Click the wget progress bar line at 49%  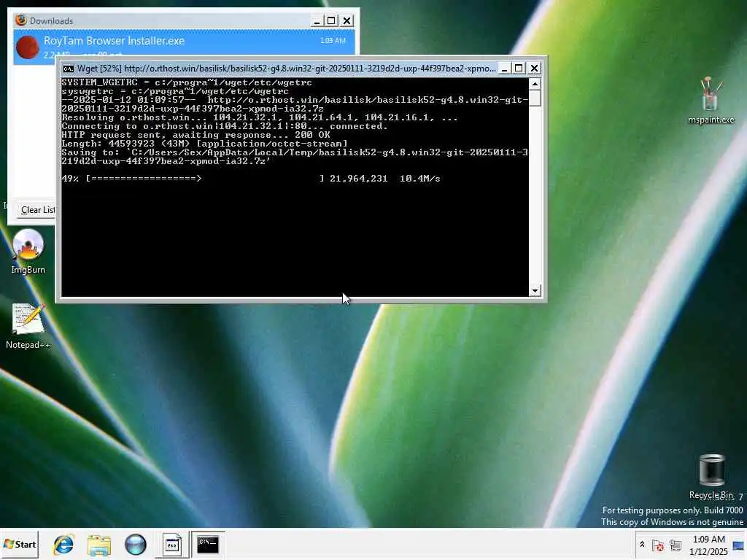point(251,179)
